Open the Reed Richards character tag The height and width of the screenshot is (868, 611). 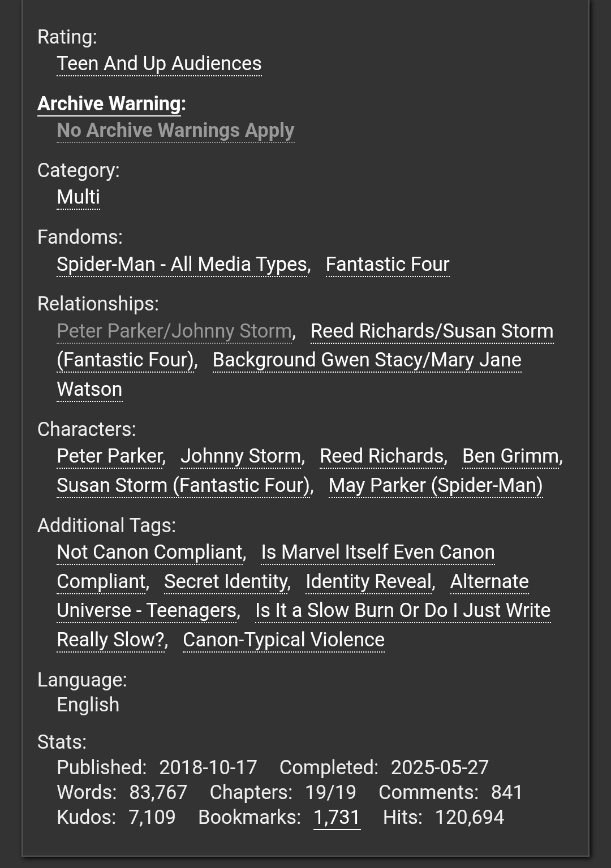point(382,456)
